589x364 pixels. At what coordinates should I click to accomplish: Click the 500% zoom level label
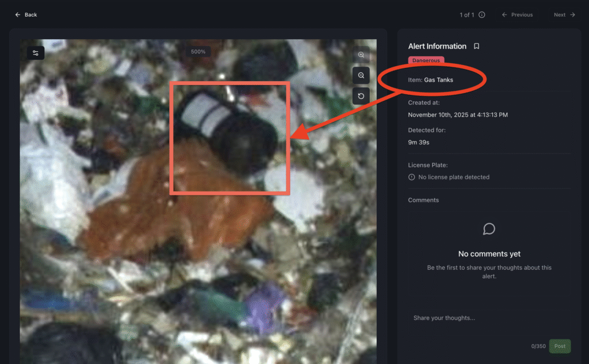198,52
